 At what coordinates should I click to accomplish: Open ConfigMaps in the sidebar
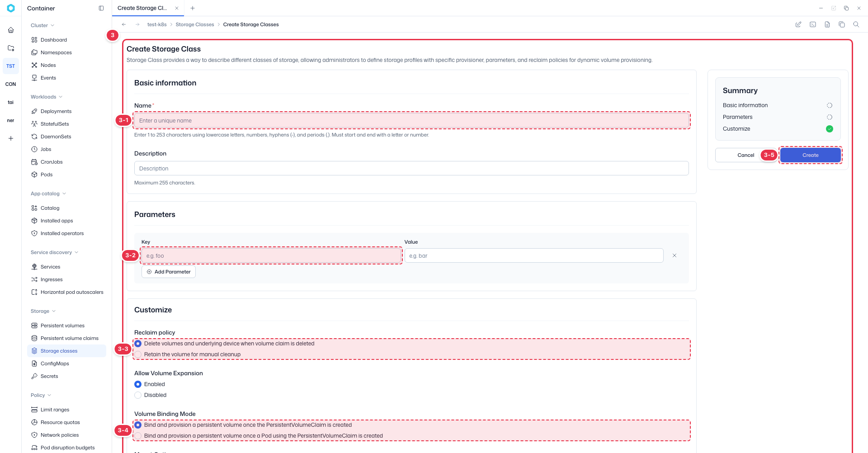[x=55, y=363]
